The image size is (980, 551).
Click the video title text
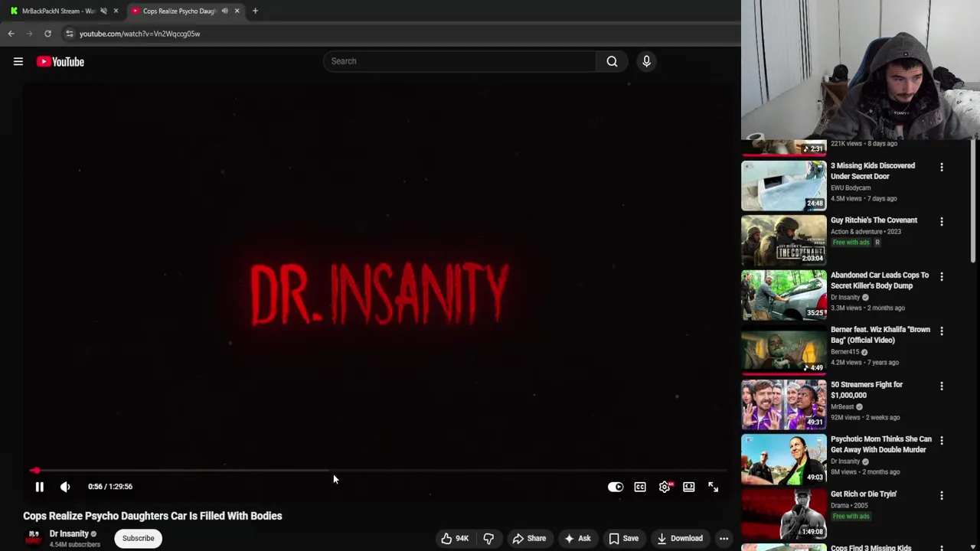click(152, 516)
